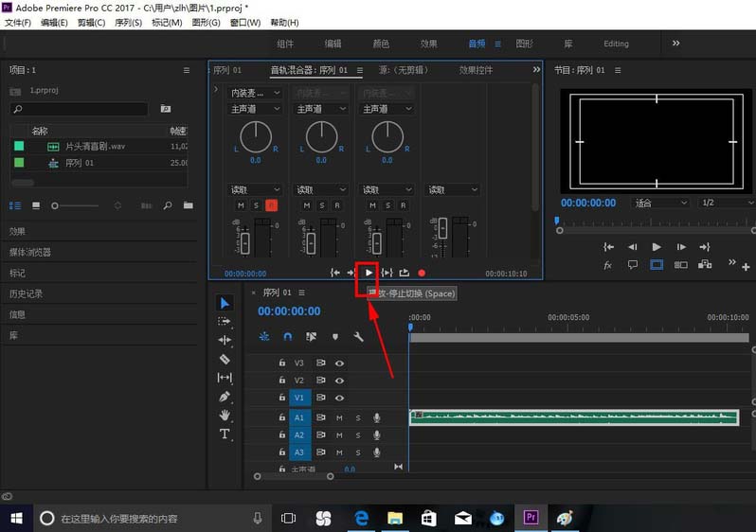
Task: Open second track output assignment dropdown
Action: pos(321,109)
